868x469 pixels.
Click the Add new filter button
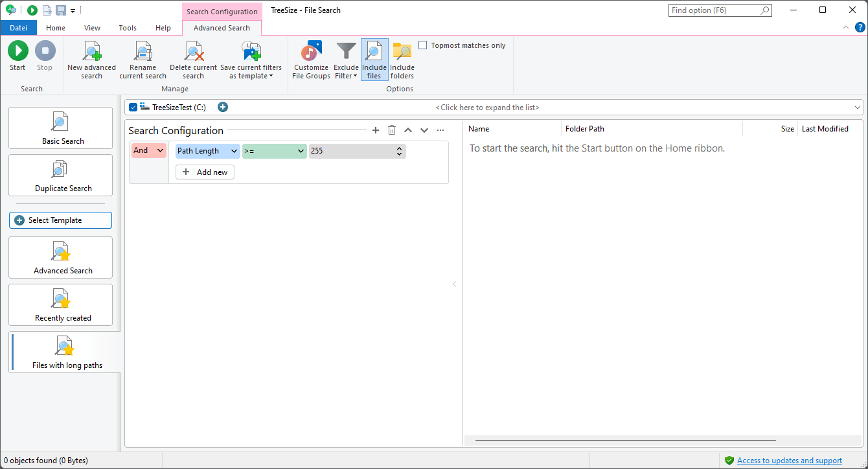pyautogui.click(x=205, y=172)
